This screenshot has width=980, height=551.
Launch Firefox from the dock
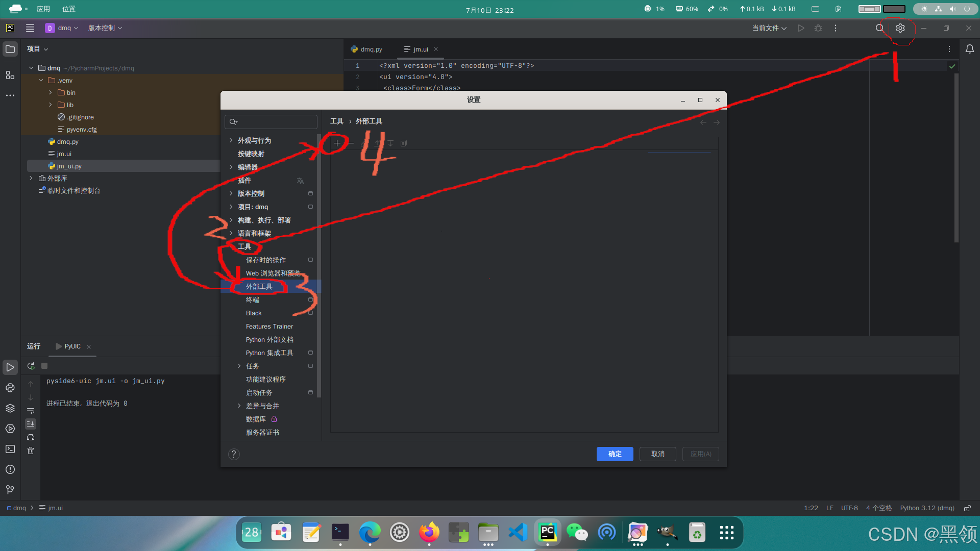(x=429, y=532)
